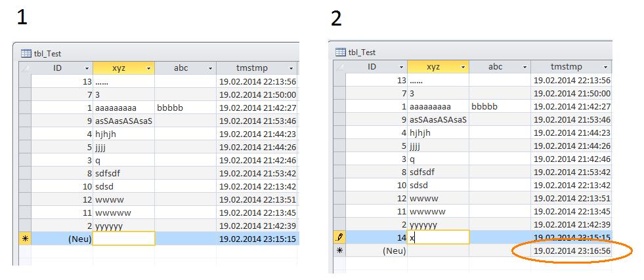
Task: Open the ID column dropdown in the left table
Action: [x=87, y=68]
